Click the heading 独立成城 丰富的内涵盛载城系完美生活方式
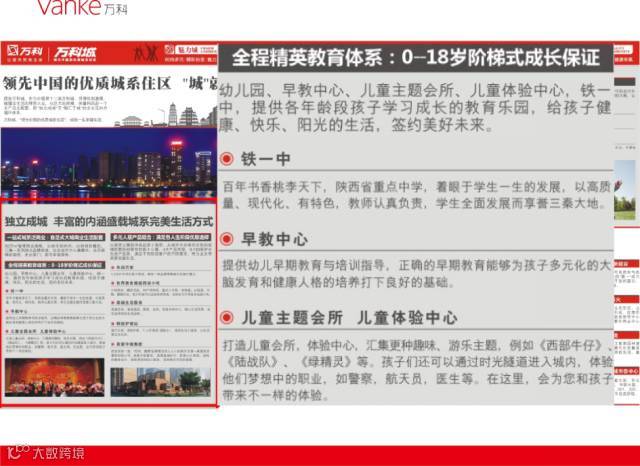The image size is (640, 466). (x=109, y=222)
